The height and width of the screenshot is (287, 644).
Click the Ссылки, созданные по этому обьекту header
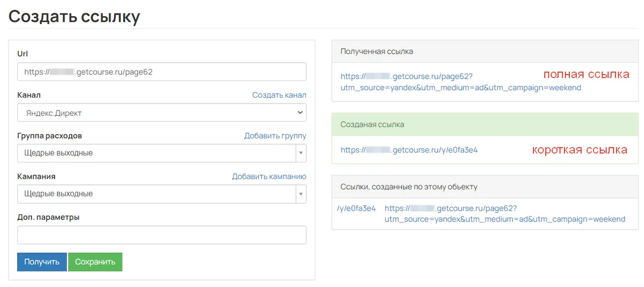coord(485,187)
